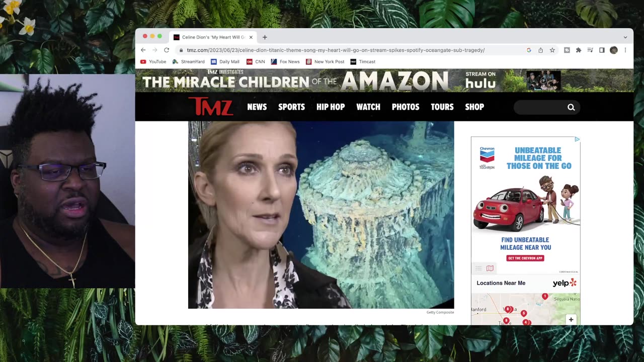Click Stream on Hulu in banner
Viewport: 644px width, 362px height.
click(480, 80)
